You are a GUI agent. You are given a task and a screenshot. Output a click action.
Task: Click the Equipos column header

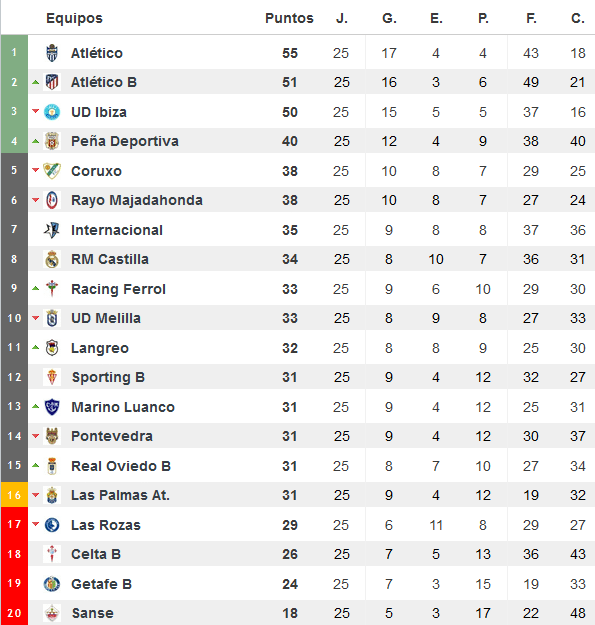(75, 18)
